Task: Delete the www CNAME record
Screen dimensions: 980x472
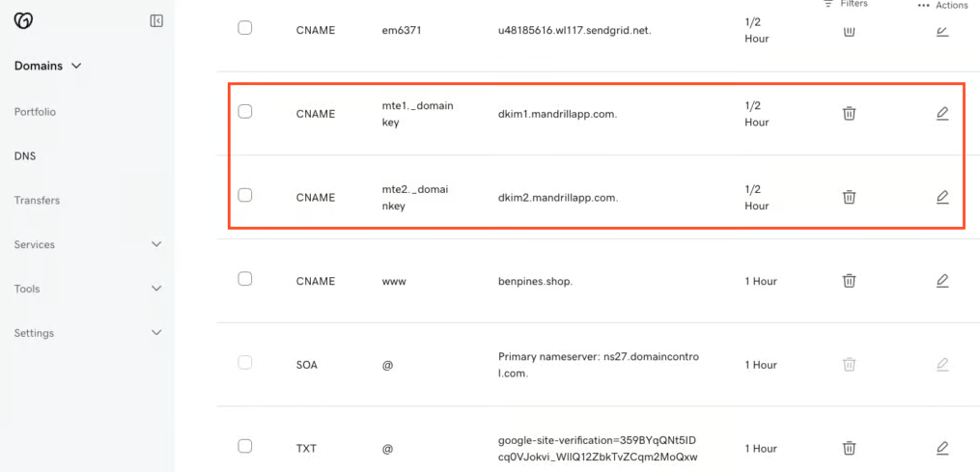Action: tap(849, 281)
